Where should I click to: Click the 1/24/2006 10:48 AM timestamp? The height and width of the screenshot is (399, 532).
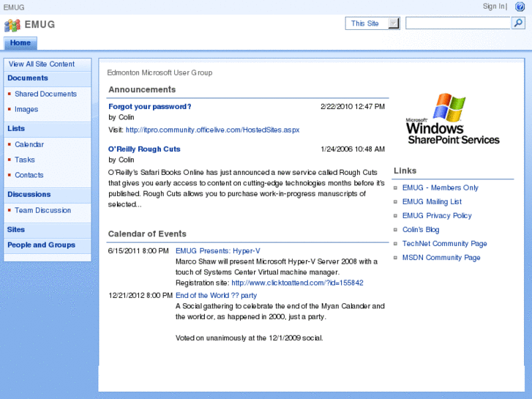point(353,149)
